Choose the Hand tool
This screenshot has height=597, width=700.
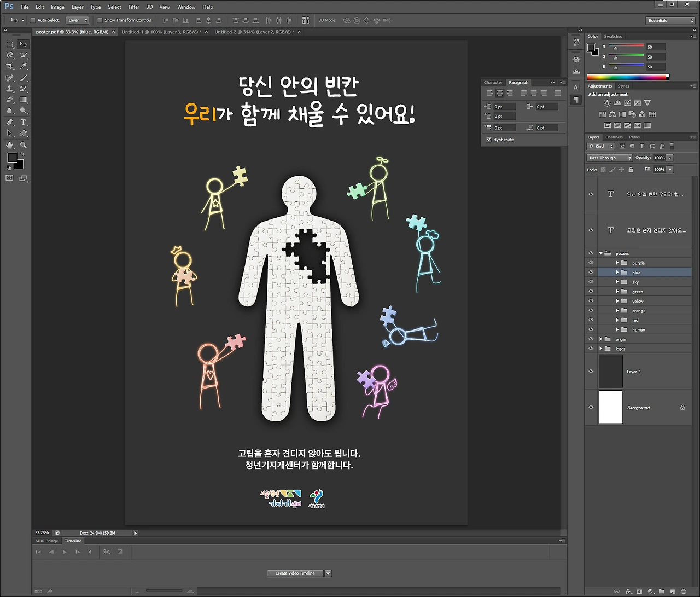(10, 146)
